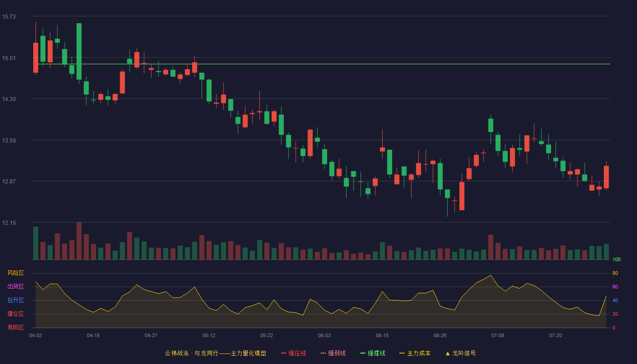Click the 低吸区 zone label

15,328
